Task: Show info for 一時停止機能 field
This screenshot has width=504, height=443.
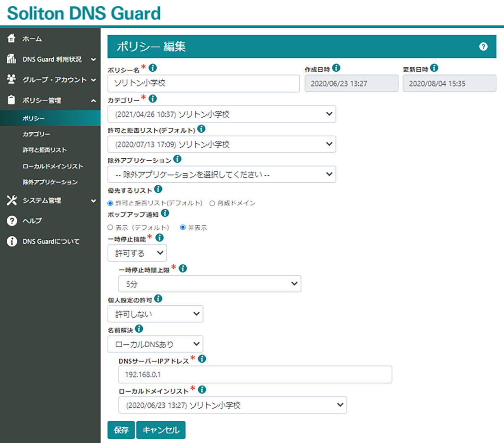Action: [x=160, y=238]
